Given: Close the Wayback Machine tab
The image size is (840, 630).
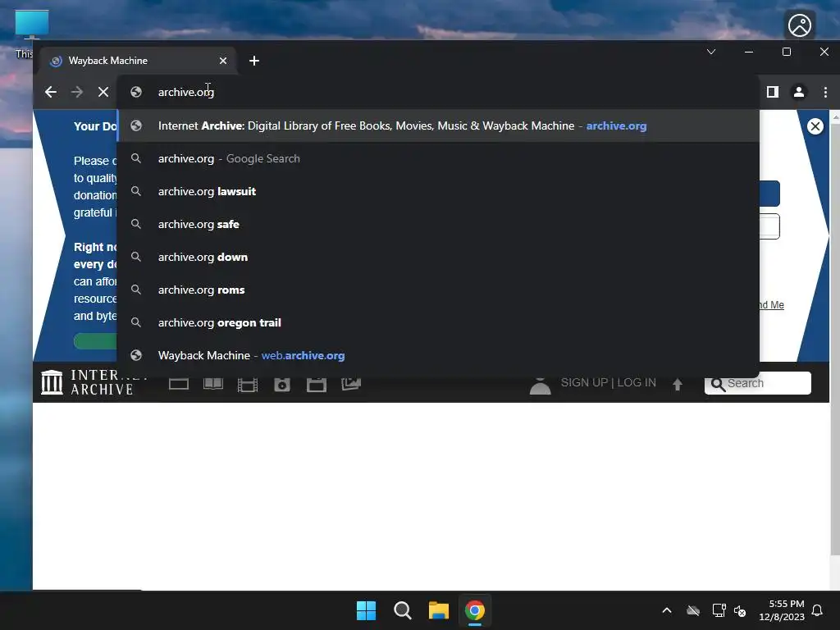Looking at the screenshot, I should pos(223,61).
